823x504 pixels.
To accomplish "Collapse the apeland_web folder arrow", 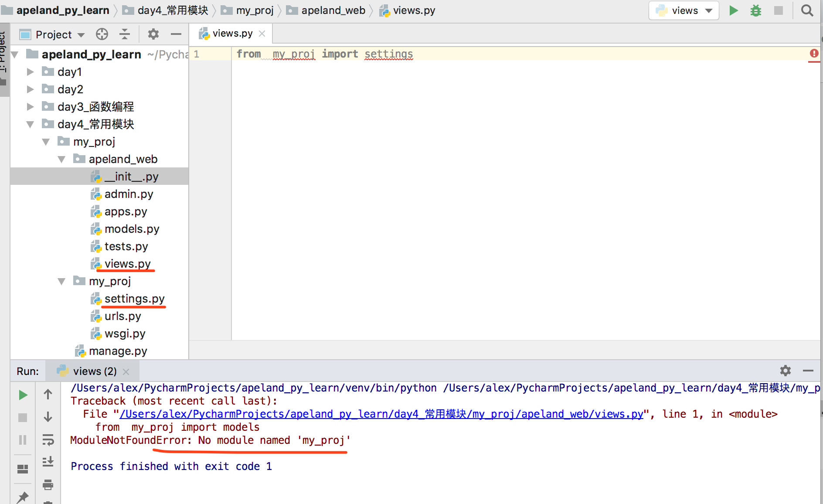I will click(61, 159).
